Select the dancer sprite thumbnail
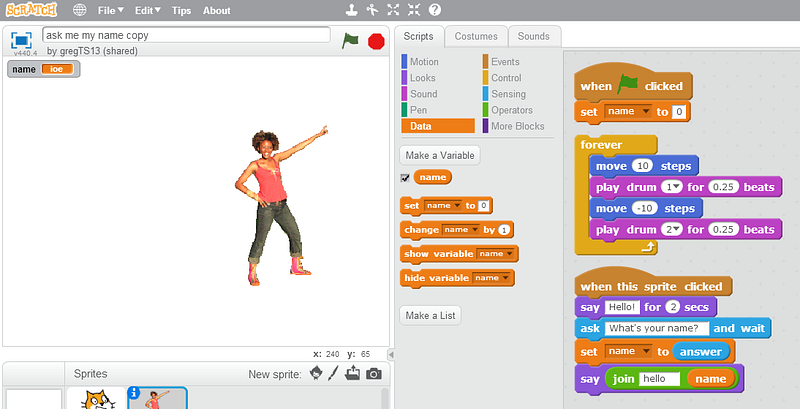 (x=157, y=399)
